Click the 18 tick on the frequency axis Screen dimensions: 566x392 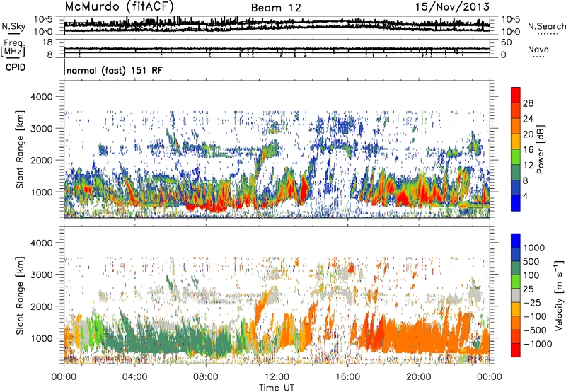(x=47, y=42)
